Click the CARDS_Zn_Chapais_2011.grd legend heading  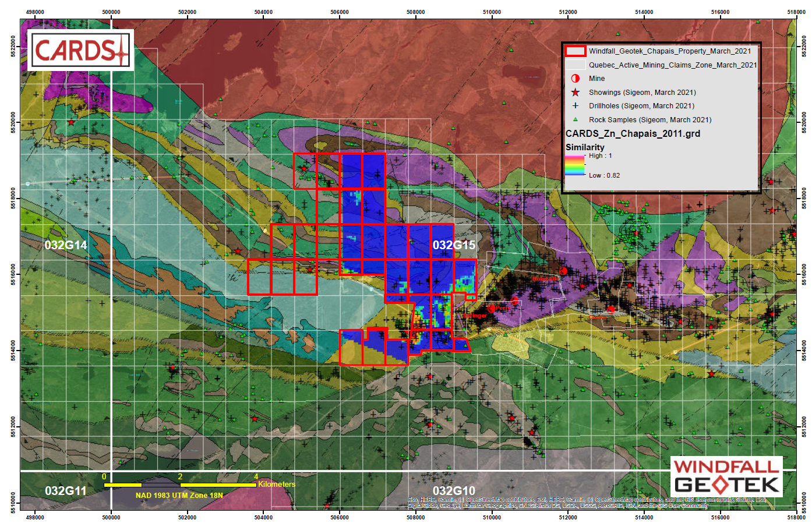[633, 133]
